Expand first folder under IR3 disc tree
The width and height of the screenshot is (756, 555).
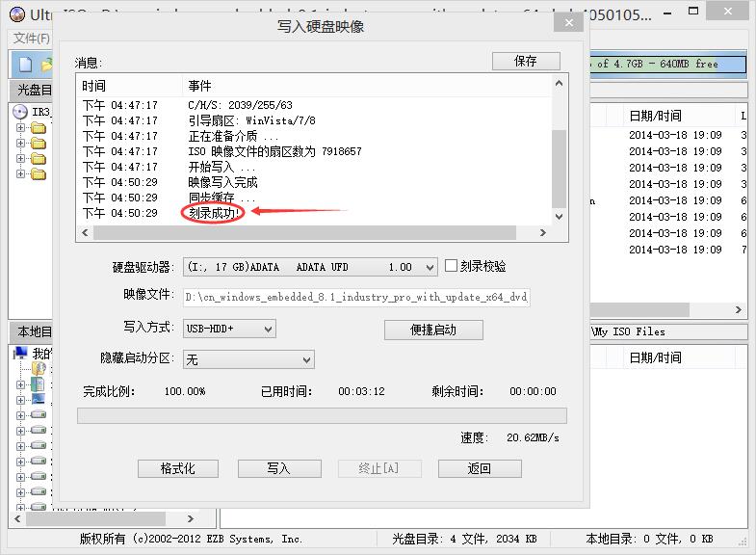click(x=20, y=128)
